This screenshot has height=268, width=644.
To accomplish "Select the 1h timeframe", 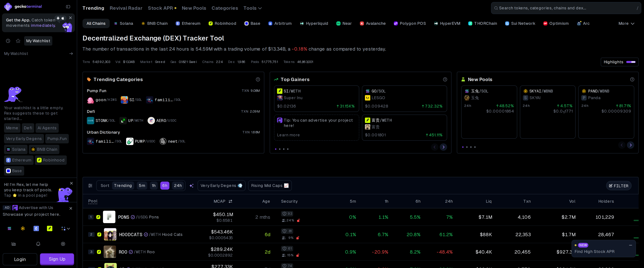I will 154,185.
